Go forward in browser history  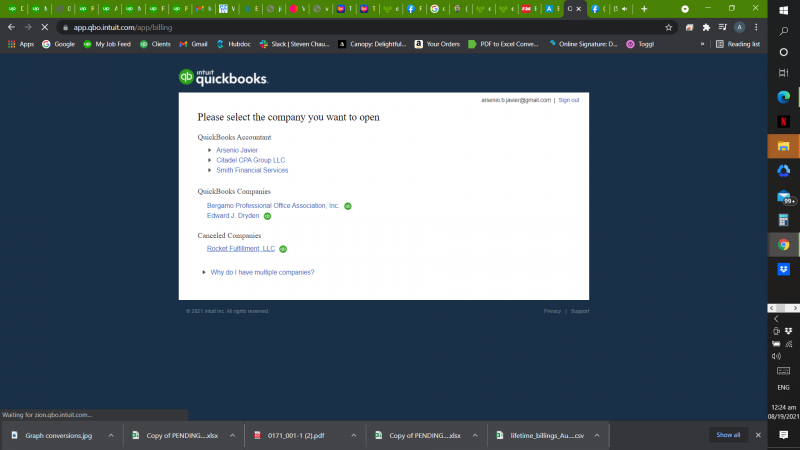[28, 28]
